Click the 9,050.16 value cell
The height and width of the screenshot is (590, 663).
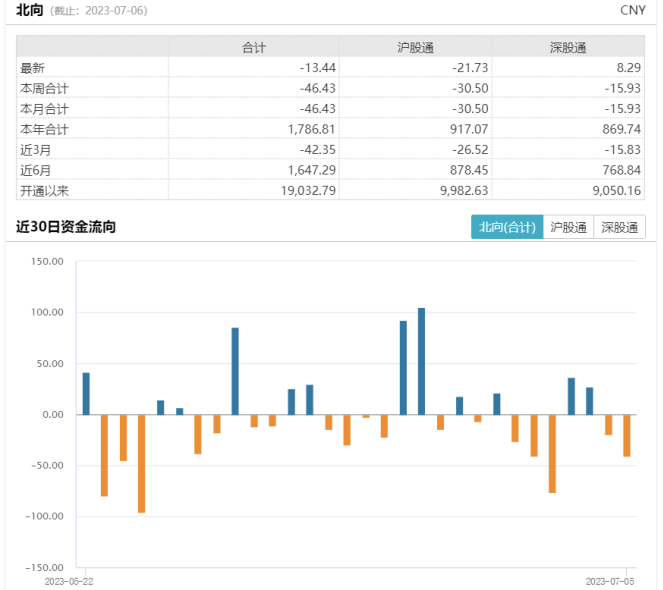616,191
